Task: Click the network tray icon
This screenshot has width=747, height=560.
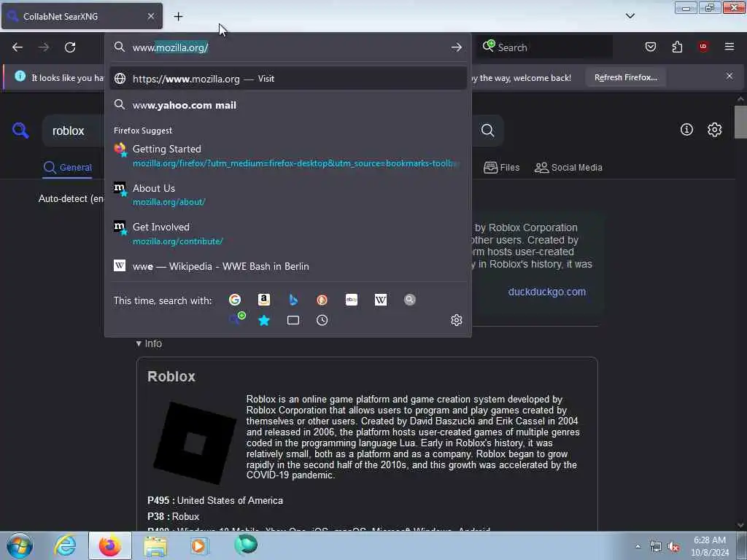Action: point(656,547)
